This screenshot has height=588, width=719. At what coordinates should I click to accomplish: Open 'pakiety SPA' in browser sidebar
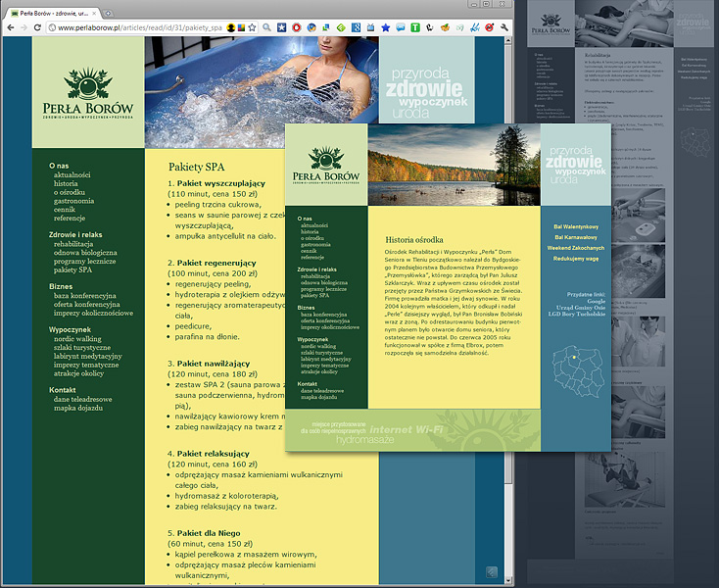coord(72,270)
